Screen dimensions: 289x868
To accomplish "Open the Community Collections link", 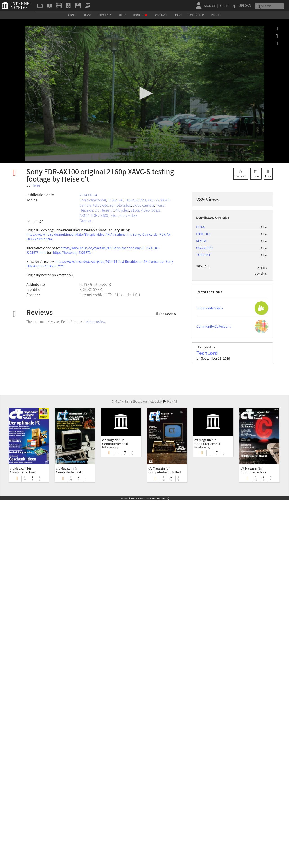I will tap(213, 327).
